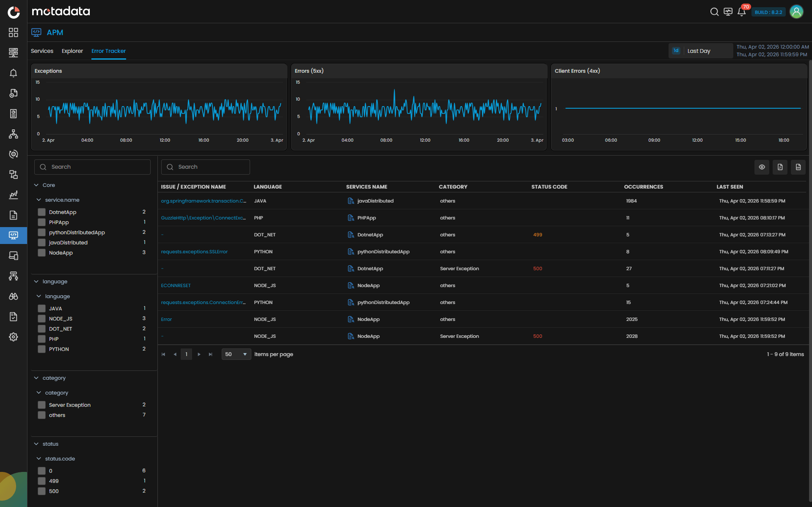Viewport: 812px width, 507px height.
Task: Open the notifications bell in the header
Action: [x=741, y=12]
